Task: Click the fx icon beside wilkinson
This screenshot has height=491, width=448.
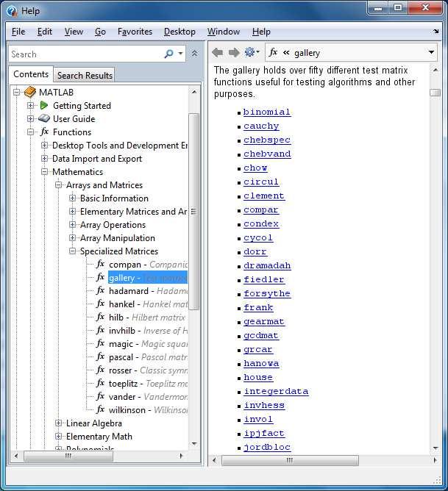Action: tap(100, 409)
